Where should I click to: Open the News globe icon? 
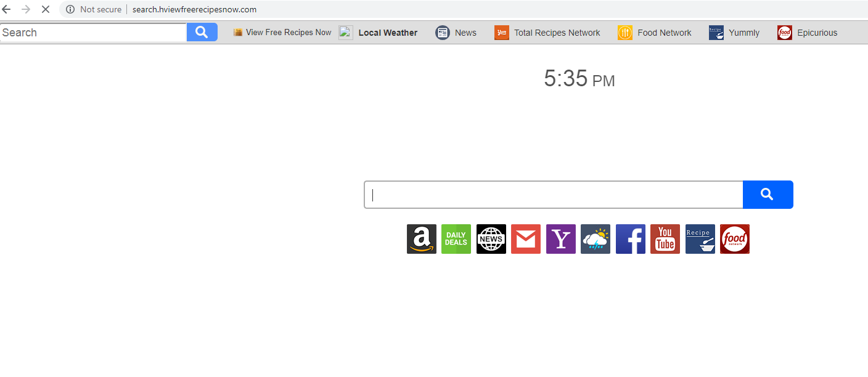point(491,239)
